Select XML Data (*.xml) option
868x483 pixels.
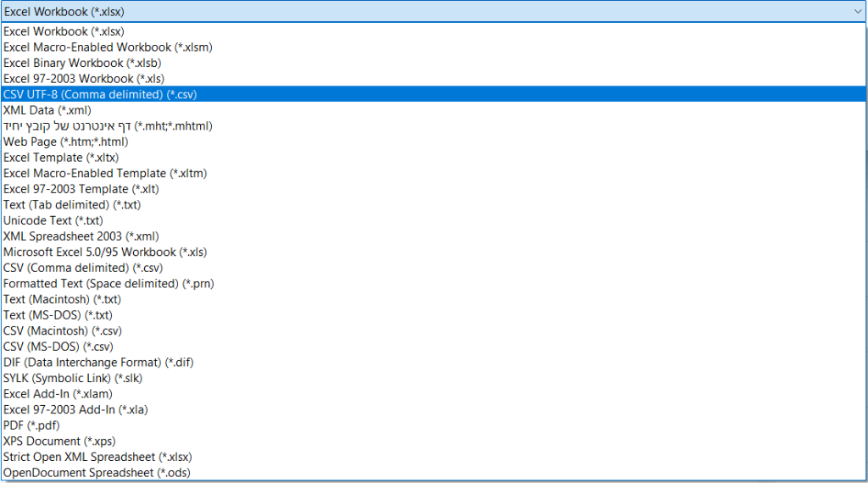[47, 110]
